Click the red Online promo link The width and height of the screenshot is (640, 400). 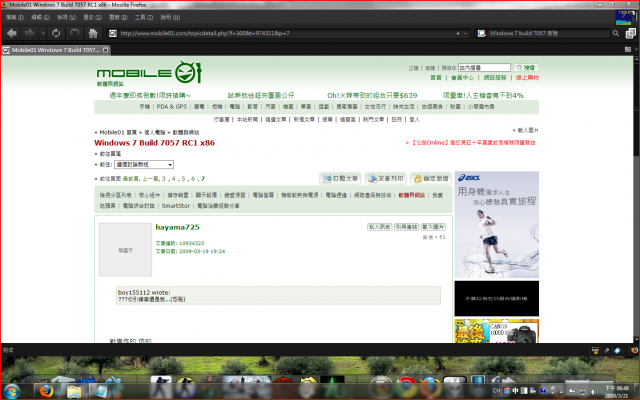tap(473, 143)
